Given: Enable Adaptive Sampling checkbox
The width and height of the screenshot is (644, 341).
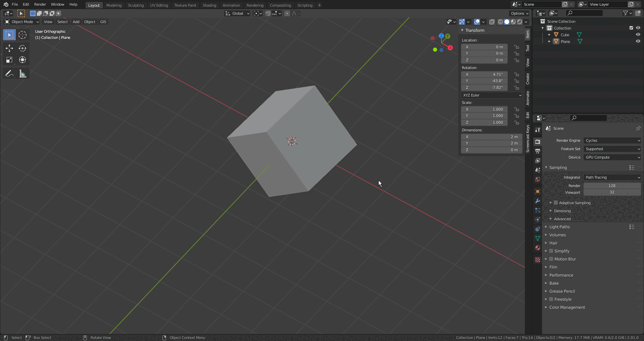Looking at the screenshot, I should [x=556, y=203].
